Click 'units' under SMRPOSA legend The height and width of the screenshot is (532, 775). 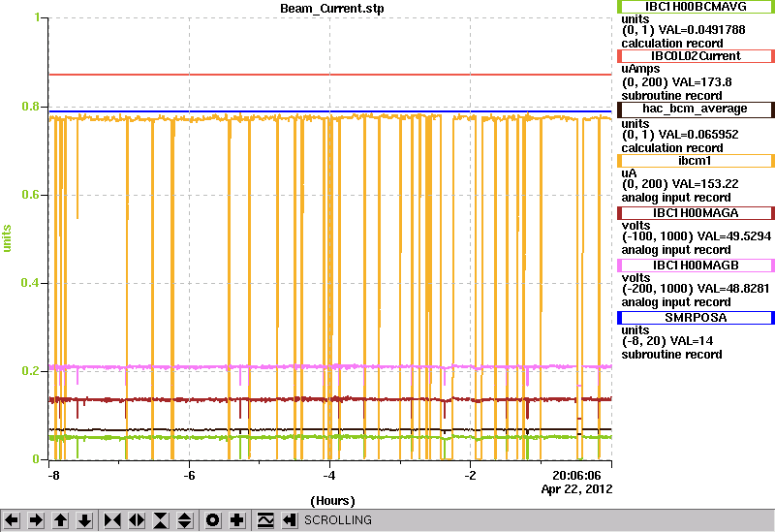[x=635, y=330]
